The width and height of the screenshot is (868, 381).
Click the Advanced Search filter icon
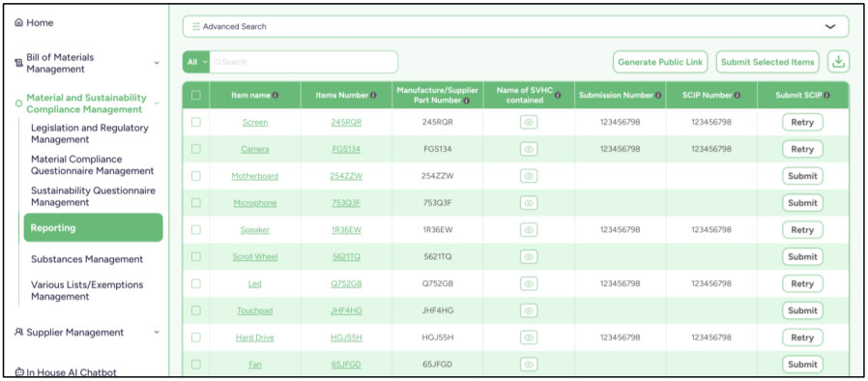pyautogui.click(x=196, y=26)
